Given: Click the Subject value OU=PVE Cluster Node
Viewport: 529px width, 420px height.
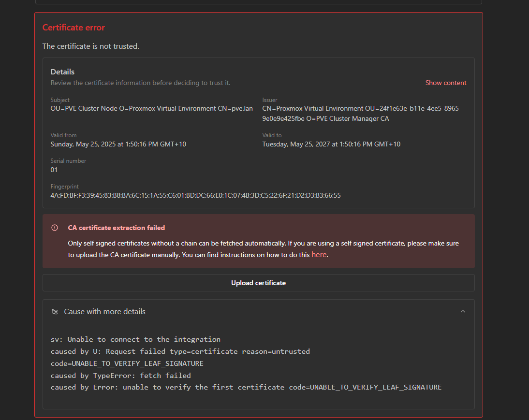Looking at the screenshot, I should pyautogui.click(x=151, y=109).
